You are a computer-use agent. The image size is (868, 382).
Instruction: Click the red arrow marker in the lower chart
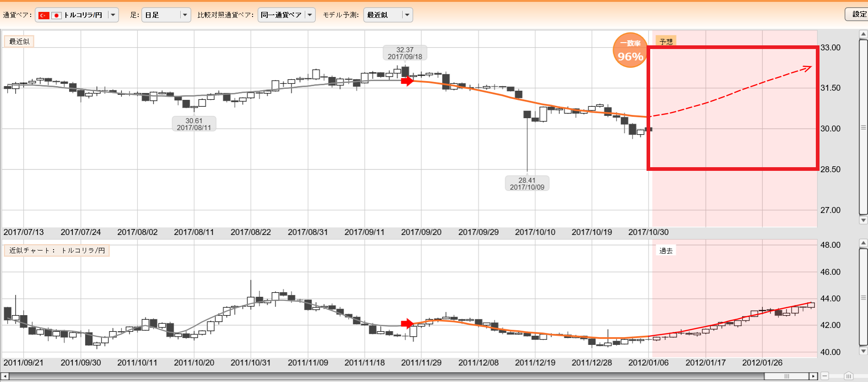click(x=407, y=324)
